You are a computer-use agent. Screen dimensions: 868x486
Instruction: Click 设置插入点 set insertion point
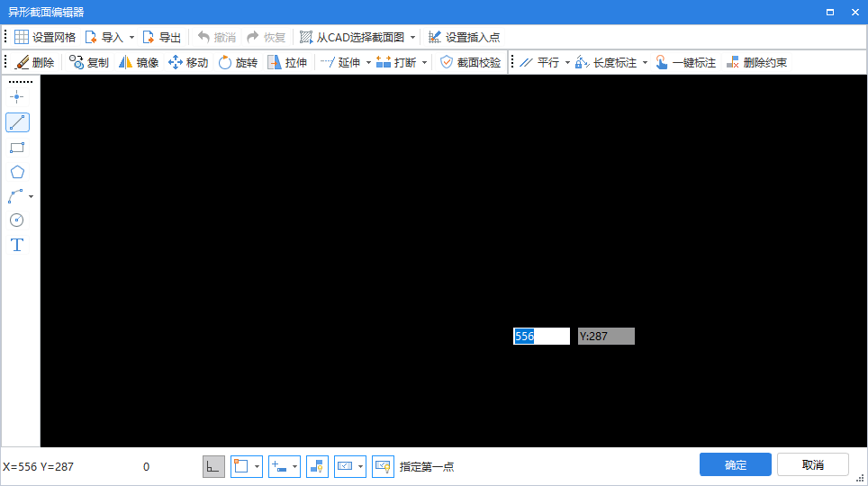click(465, 37)
